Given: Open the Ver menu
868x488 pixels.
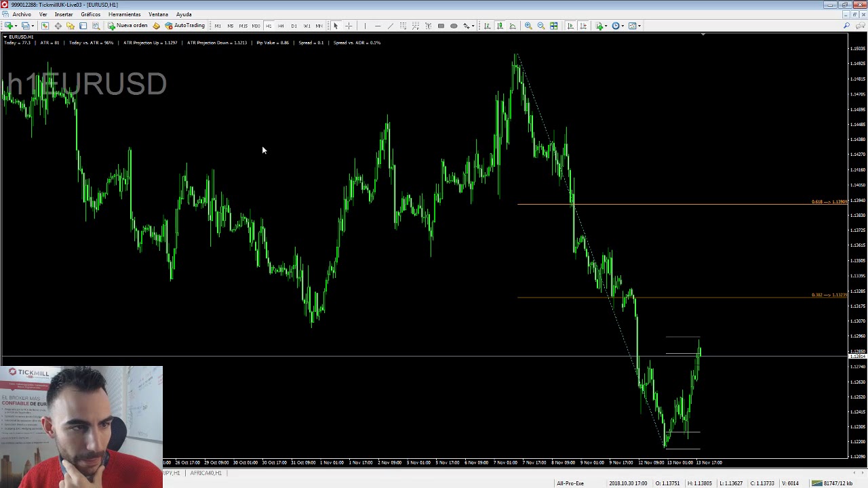Looking at the screenshot, I should tap(43, 14).
